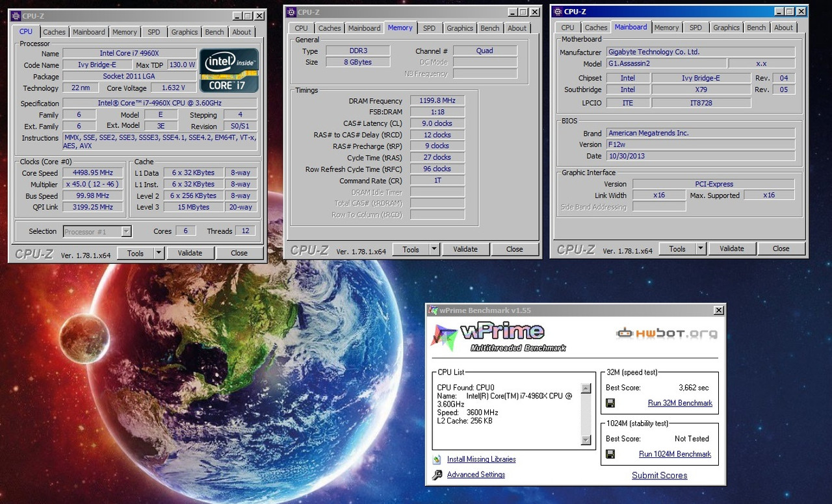
Task: Open Install Missing Libraries link
Action: 482,459
